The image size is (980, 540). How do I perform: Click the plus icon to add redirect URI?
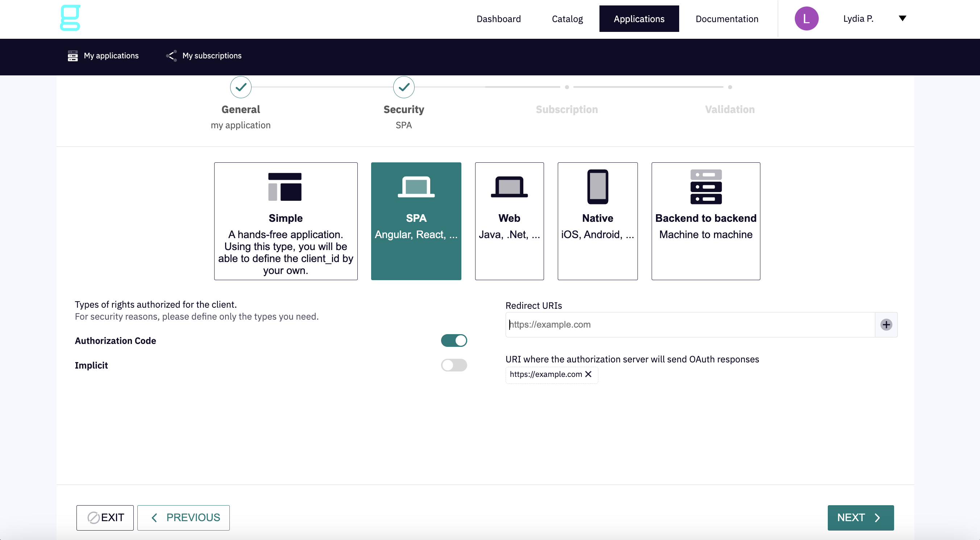(886, 325)
